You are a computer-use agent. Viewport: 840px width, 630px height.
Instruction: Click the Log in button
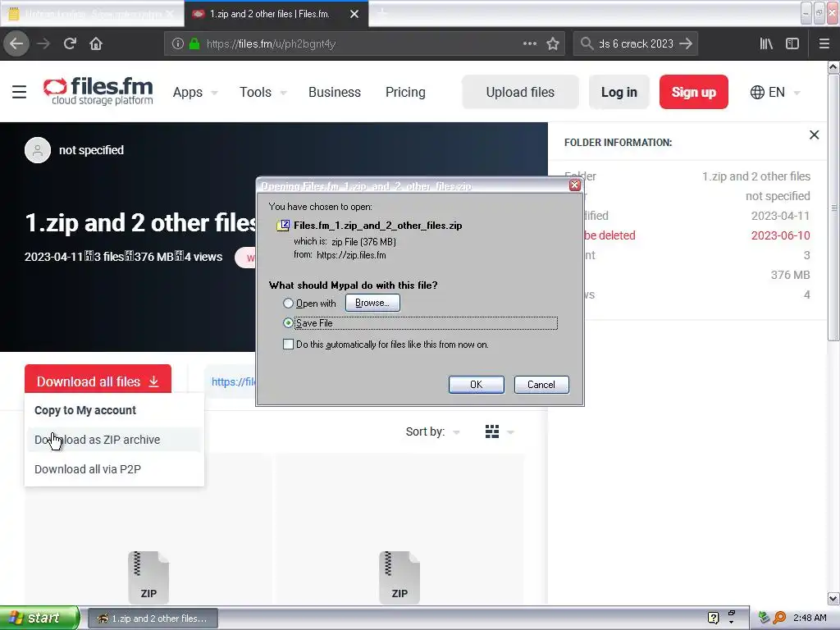pyautogui.click(x=619, y=92)
